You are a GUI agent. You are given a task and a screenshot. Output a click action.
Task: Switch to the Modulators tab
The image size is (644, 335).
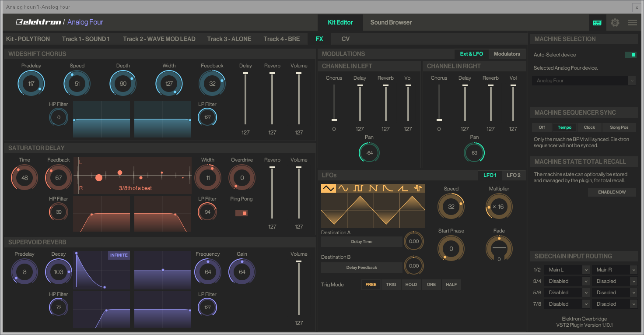[x=507, y=54]
